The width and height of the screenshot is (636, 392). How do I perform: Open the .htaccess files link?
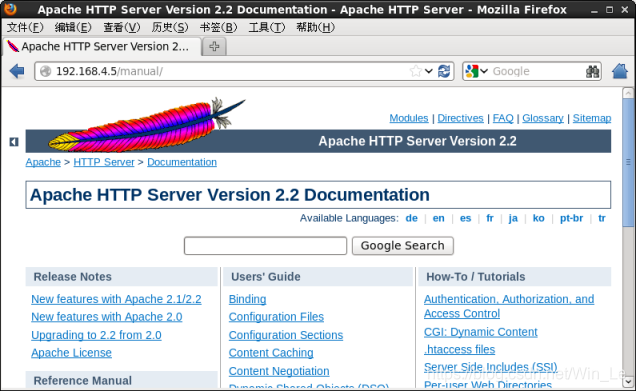pyautogui.click(x=460, y=350)
